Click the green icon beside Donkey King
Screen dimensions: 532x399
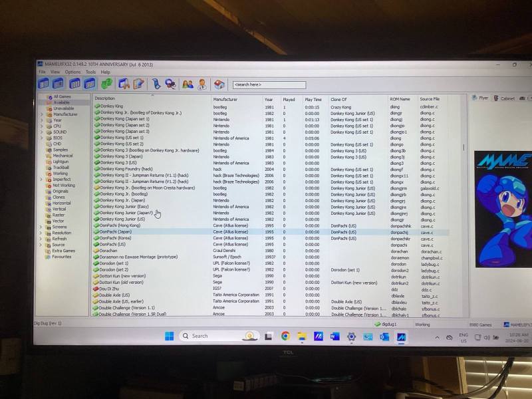point(97,106)
